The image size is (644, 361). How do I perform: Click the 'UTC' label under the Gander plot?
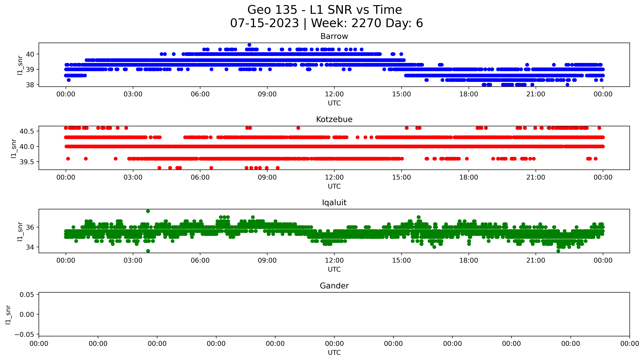click(x=334, y=353)
